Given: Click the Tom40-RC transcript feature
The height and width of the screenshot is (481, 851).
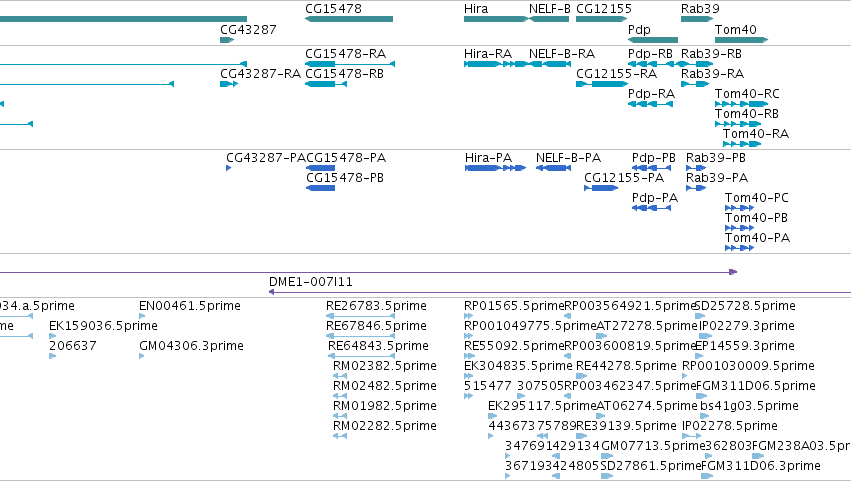Looking at the screenshot, I should (x=741, y=104).
